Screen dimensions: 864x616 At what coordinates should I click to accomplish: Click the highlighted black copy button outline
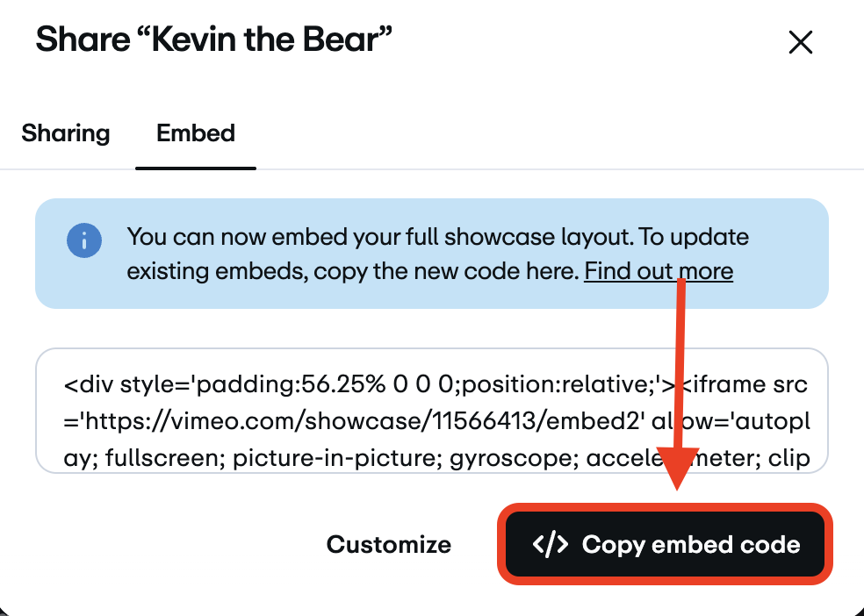(665, 544)
